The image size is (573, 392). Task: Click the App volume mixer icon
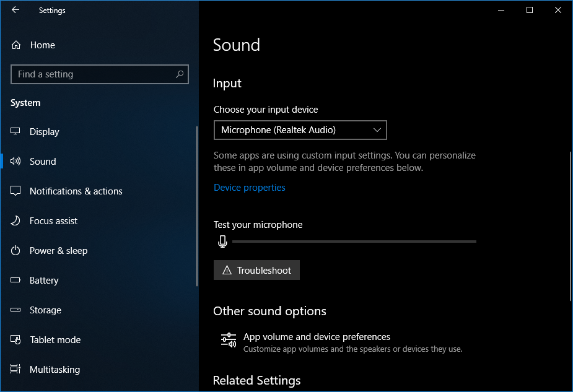click(229, 341)
